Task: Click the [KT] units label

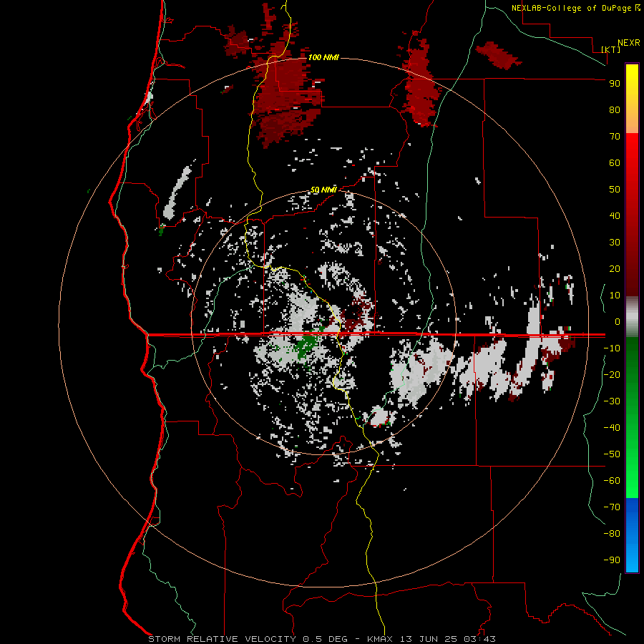Action: coord(611,49)
